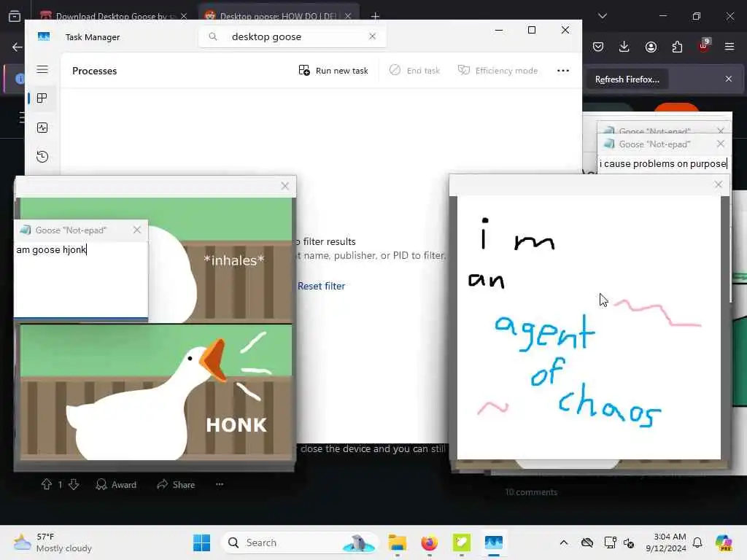Open Firefox from the taskbar
Image resolution: width=747 pixels, height=560 pixels.
tap(429, 542)
